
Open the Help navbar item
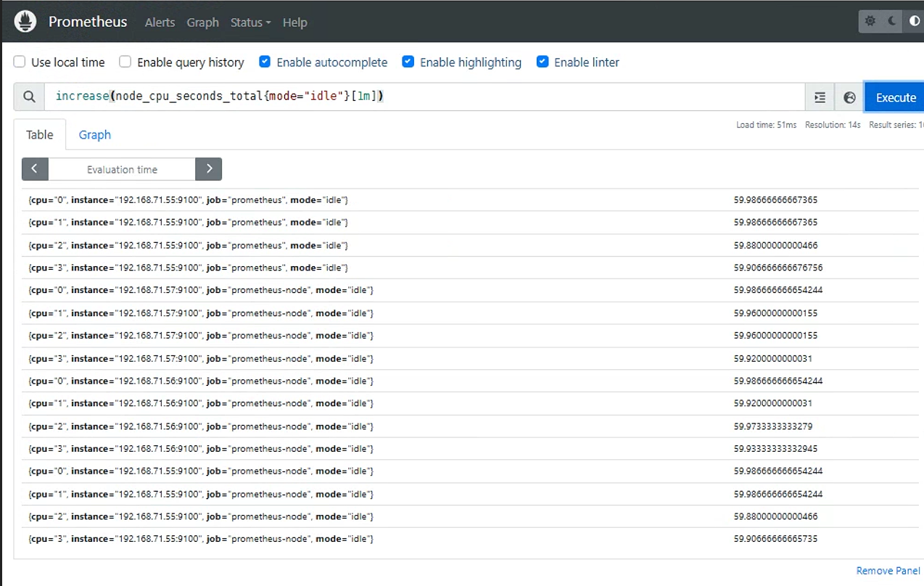click(x=294, y=22)
